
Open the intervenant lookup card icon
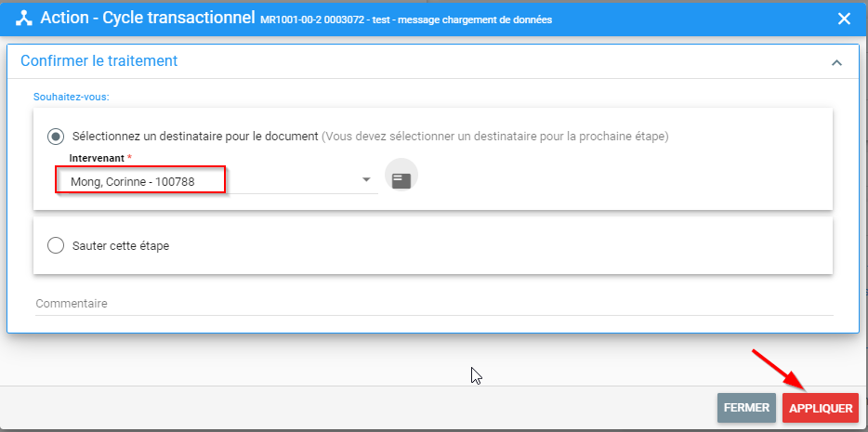401,180
